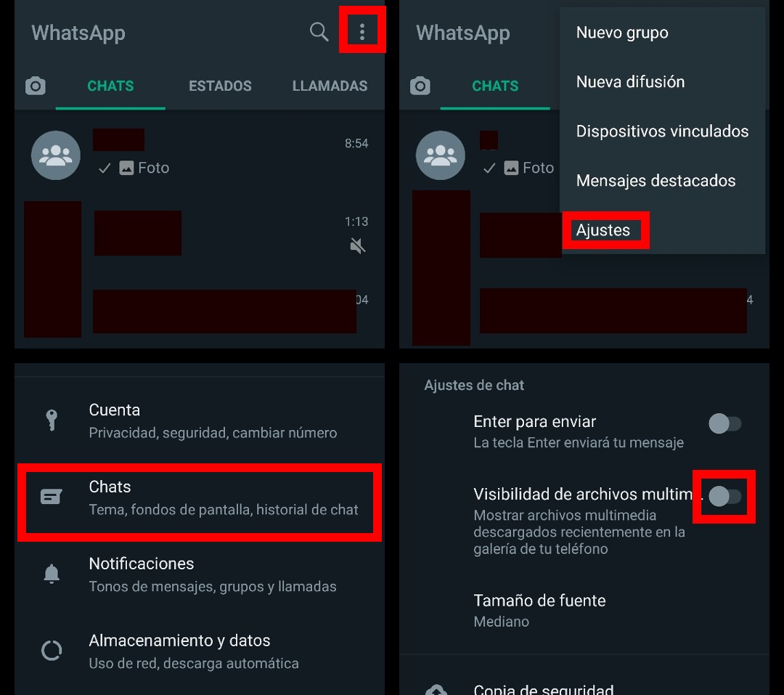Open camera from left panel tab bar
Image resolution: width=784 pixels, height=695 pixels.
[x=36, y=86]
